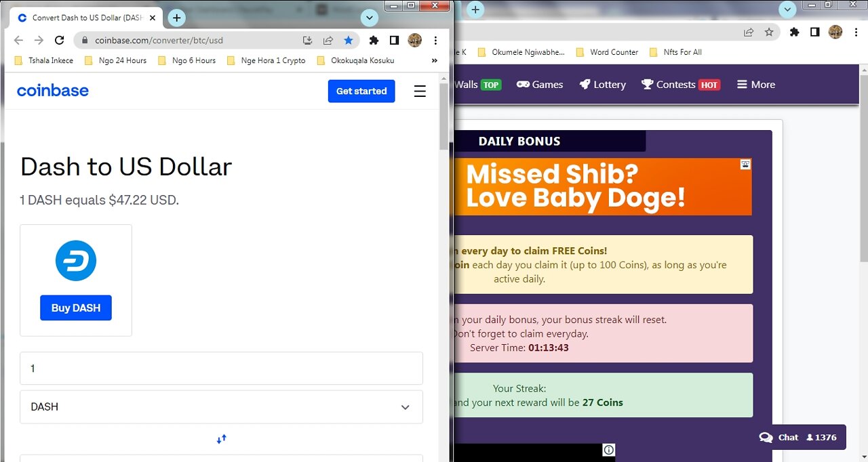Open the Tshala Inkece bookmark folder

tap(43, 60)
